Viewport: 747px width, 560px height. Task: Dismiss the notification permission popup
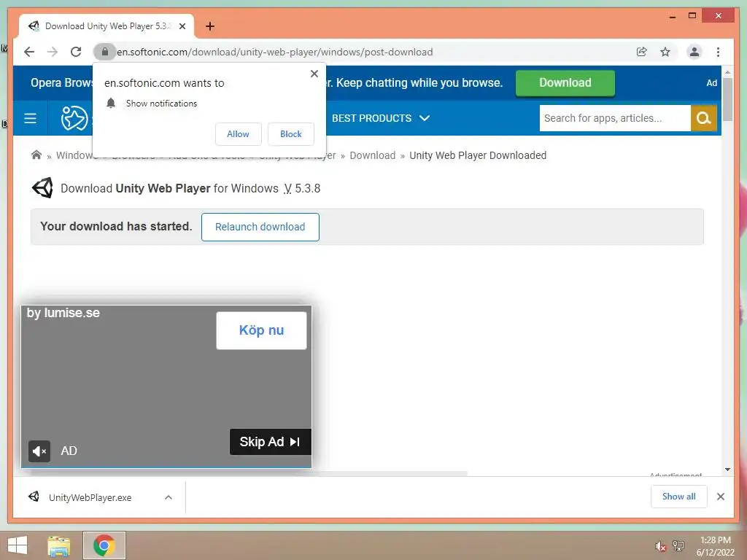tap(314, 74)
